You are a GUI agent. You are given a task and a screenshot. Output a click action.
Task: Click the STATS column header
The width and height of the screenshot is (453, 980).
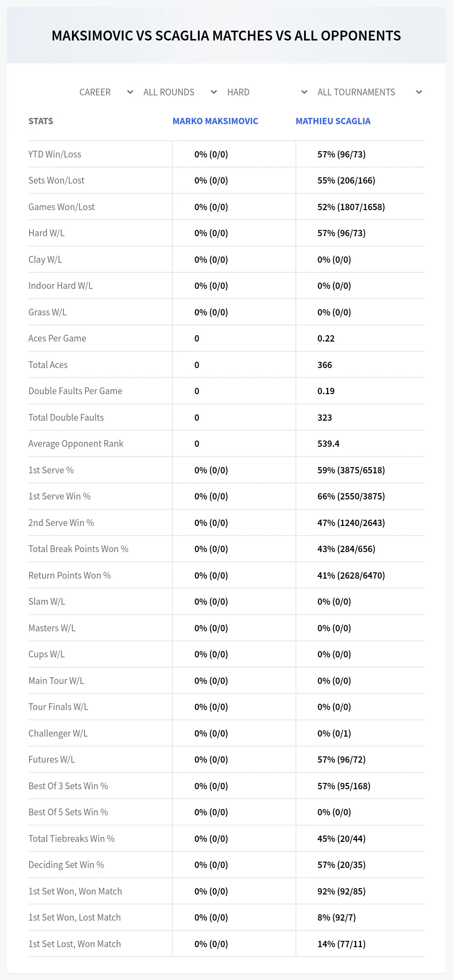[x=41, y=121]
